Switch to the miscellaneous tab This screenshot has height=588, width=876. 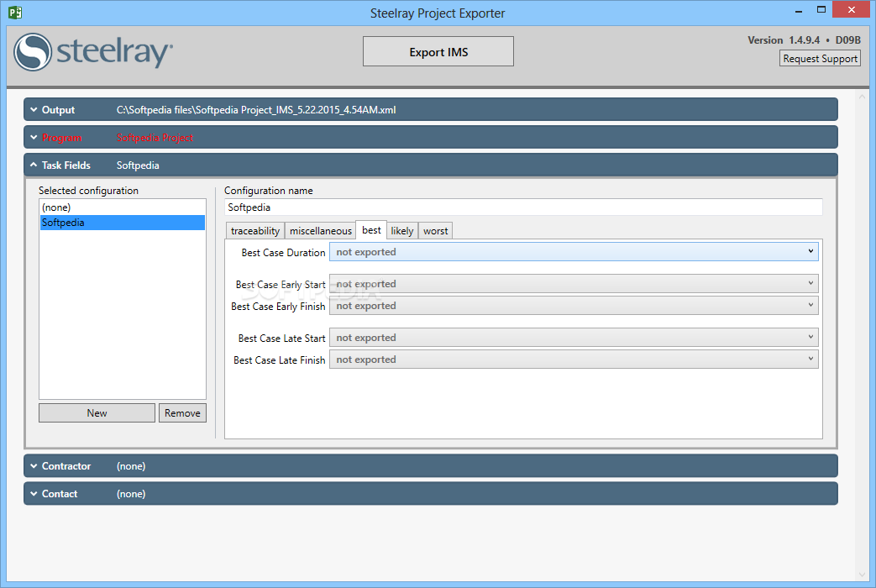321,231
